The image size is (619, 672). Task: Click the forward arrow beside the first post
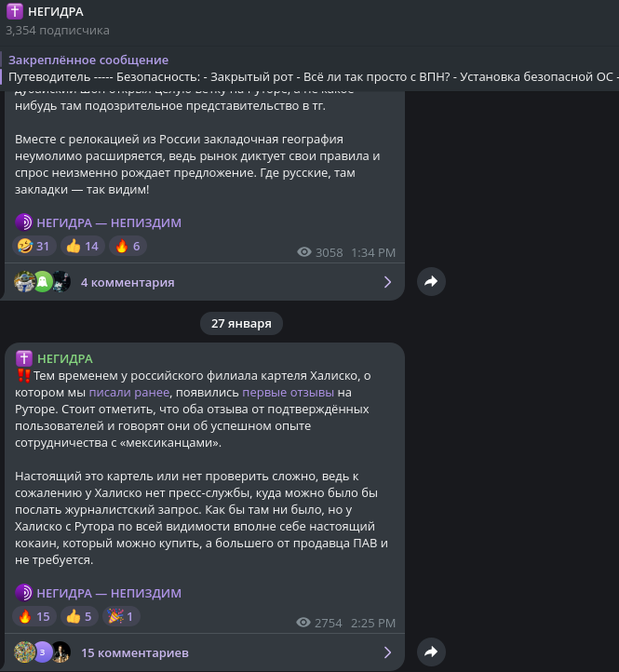[431, 281]
